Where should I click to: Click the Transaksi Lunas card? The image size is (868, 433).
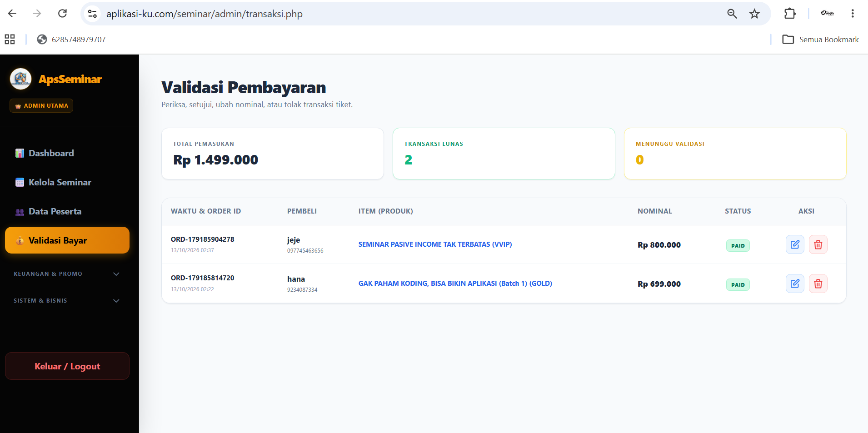point(504,154)
